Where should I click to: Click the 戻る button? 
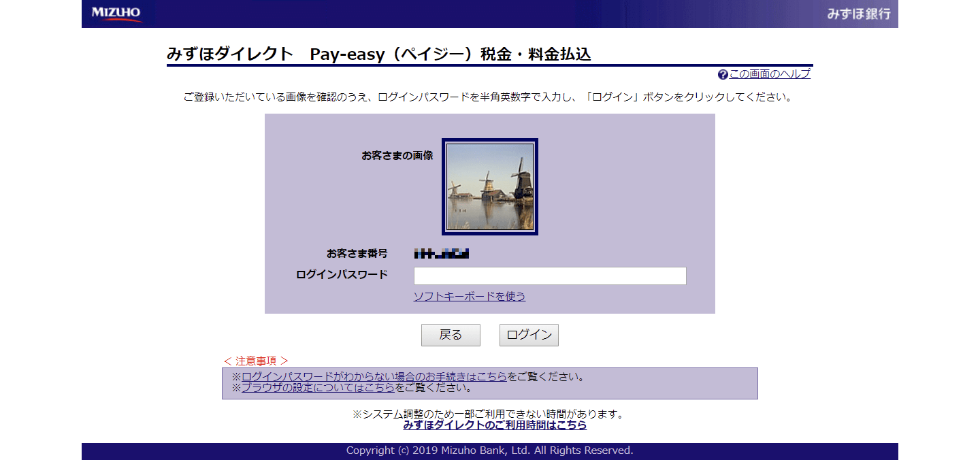coord(451,335)
